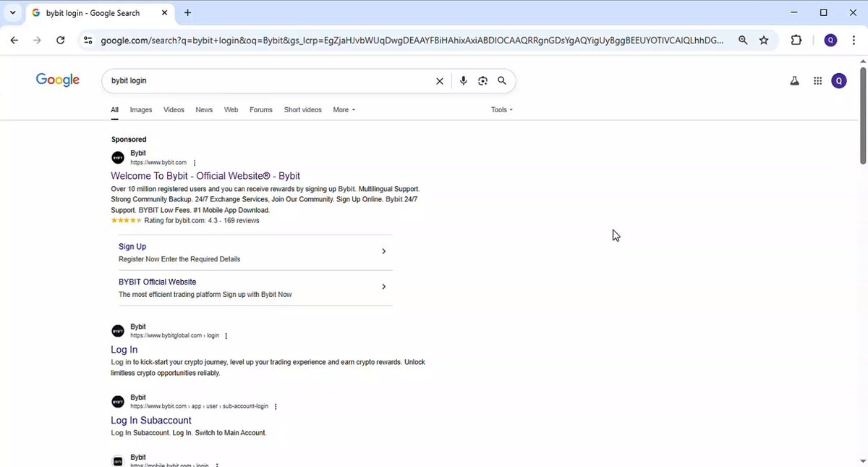This screenshot has height=467, width=868.
Task: Open BYBIT Official Website sitelink
Action: (157, 282)
